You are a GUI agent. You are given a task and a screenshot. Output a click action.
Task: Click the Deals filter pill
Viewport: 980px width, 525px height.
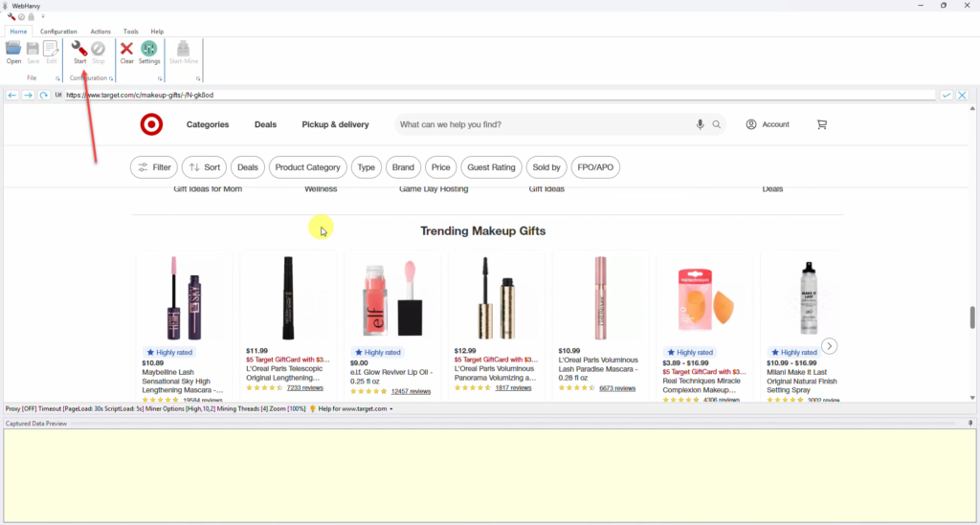[248, 167]
